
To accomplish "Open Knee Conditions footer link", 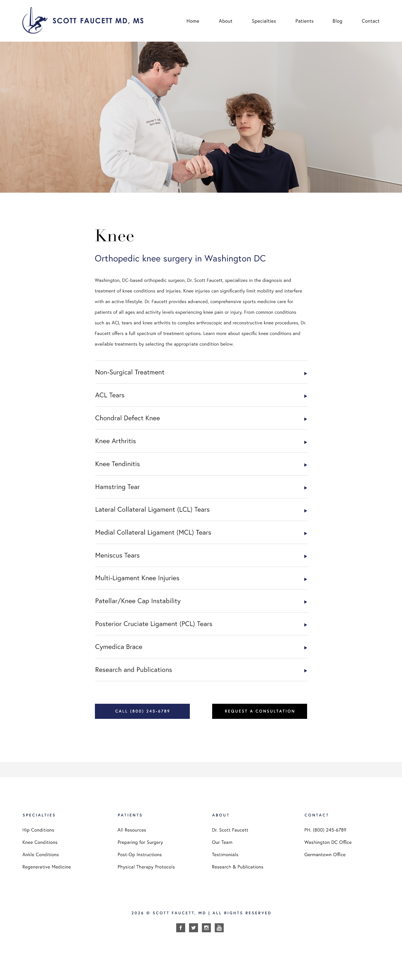I will pyautogui.click(x=40, y=842).
